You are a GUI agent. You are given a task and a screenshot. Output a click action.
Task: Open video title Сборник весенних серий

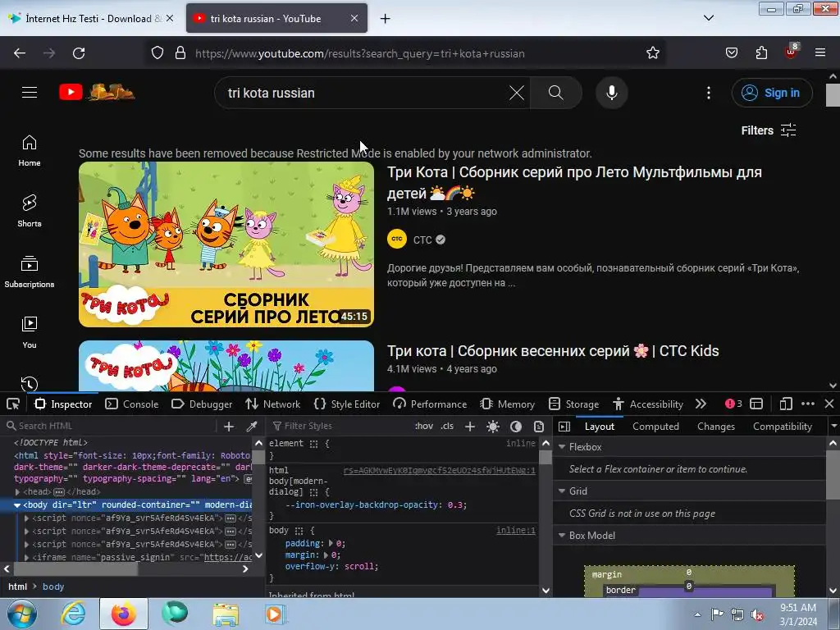tap(553, 351)
